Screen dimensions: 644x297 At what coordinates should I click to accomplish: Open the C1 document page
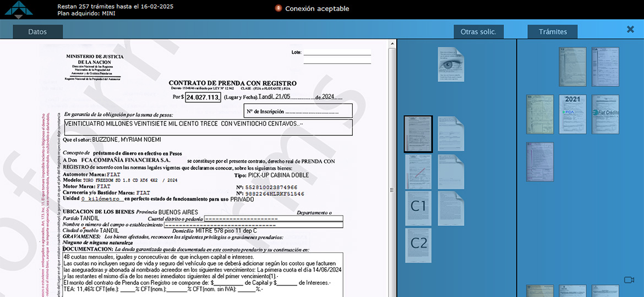click(418, 208)
